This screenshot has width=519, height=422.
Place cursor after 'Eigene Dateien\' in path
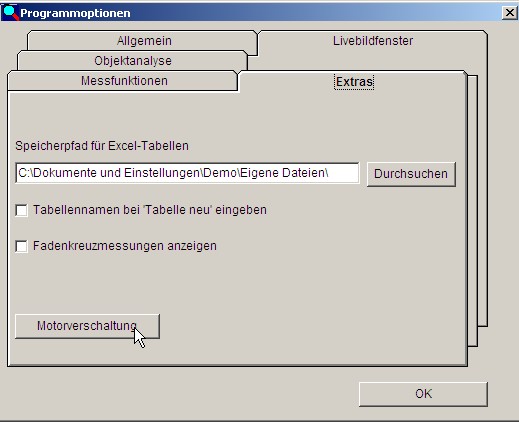pyautogui.click(x=330, y=173)
